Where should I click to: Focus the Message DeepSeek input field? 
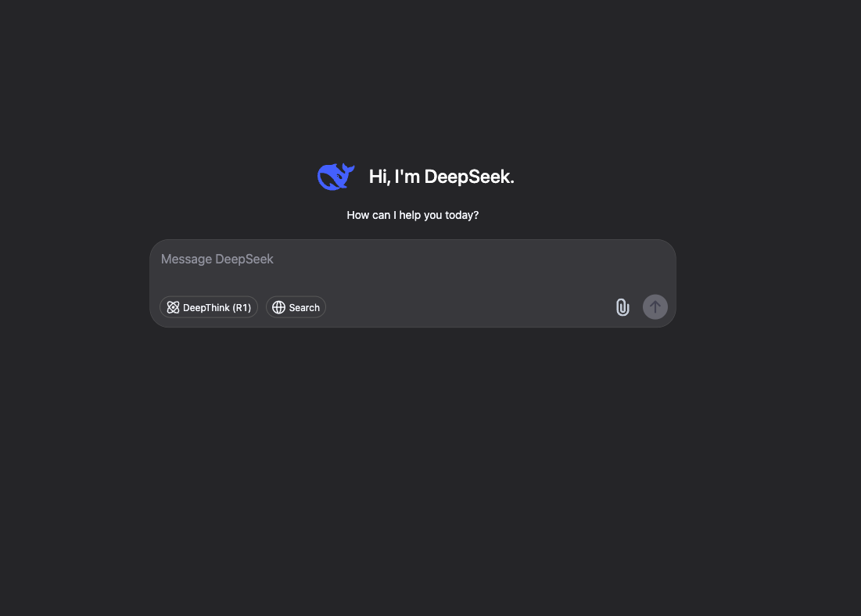click(x=412, y=267)
